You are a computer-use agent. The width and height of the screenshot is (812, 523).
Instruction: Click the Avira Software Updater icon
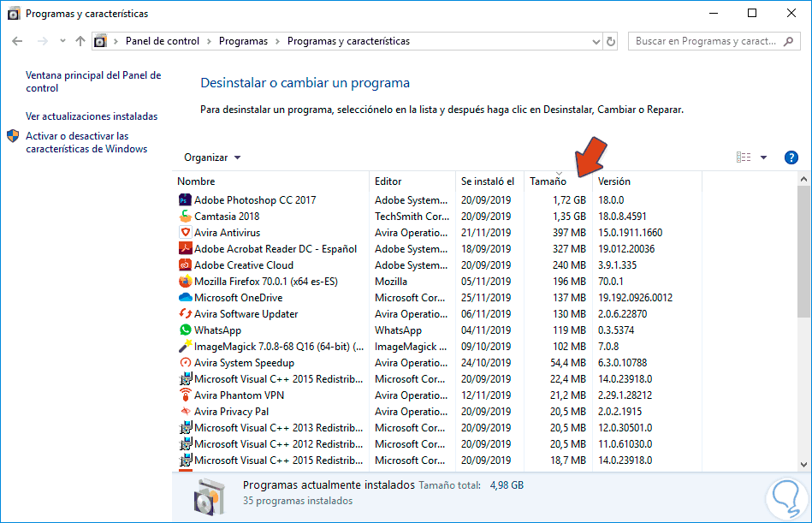point(185,314)
